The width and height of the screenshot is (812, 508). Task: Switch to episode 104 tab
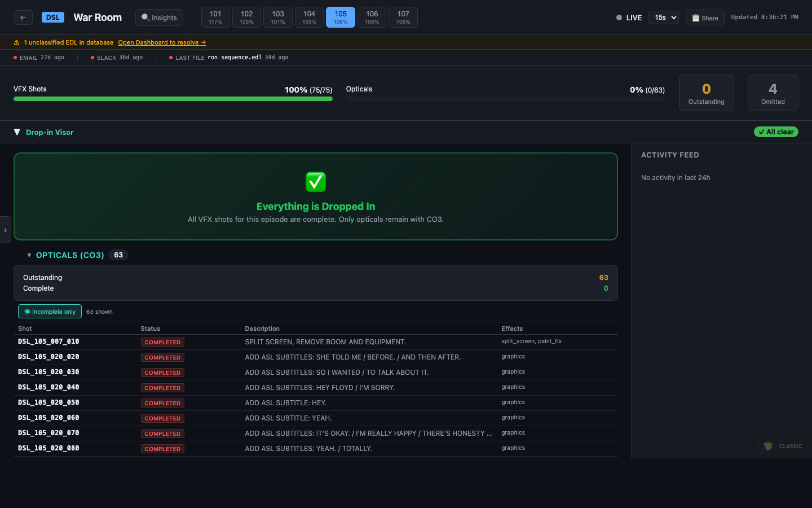coord(309,17)
